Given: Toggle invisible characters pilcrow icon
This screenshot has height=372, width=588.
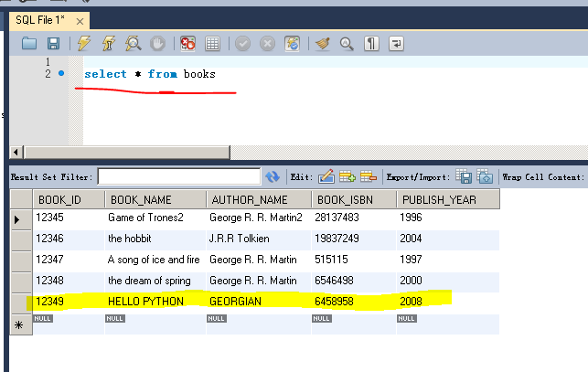Looking at the screenshot, I should click(371, 44).
